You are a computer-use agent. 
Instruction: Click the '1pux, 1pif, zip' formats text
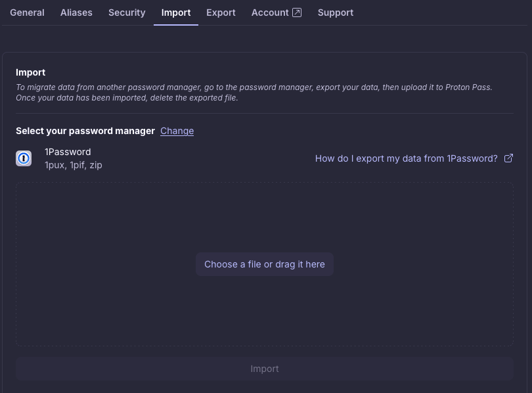[73, 165]
